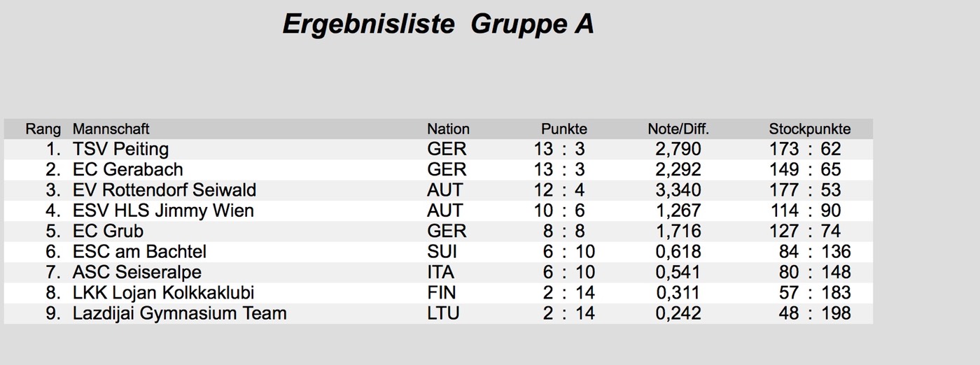The image size is (980, 365).
Task: Click the Nation column header
Action: coord(448,129)
